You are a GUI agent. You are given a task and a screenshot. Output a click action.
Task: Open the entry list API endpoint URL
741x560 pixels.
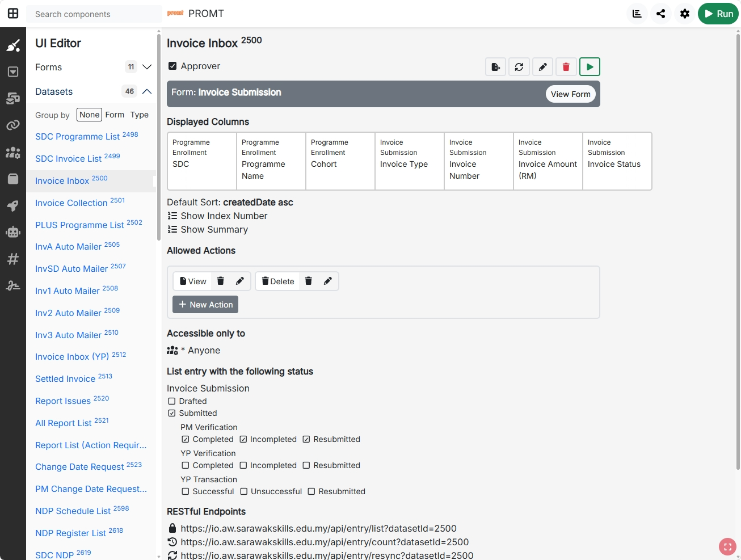[x=318, y=528]
